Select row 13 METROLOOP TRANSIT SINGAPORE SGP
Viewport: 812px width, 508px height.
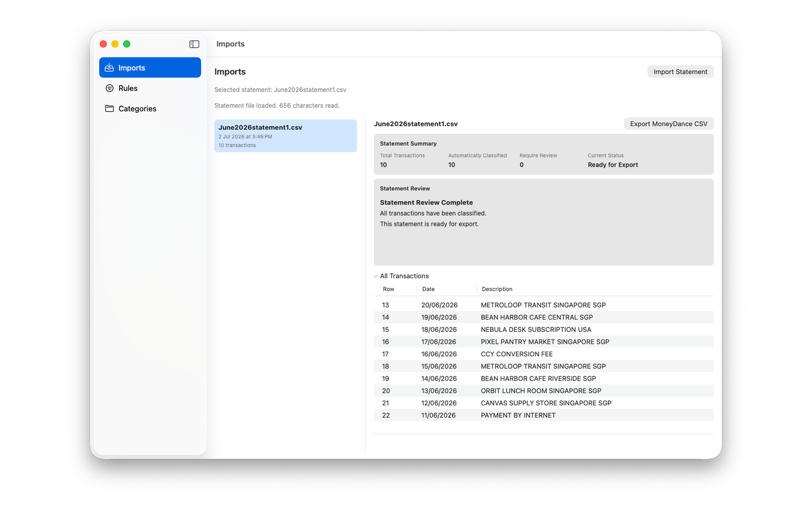tap(544, 305)
